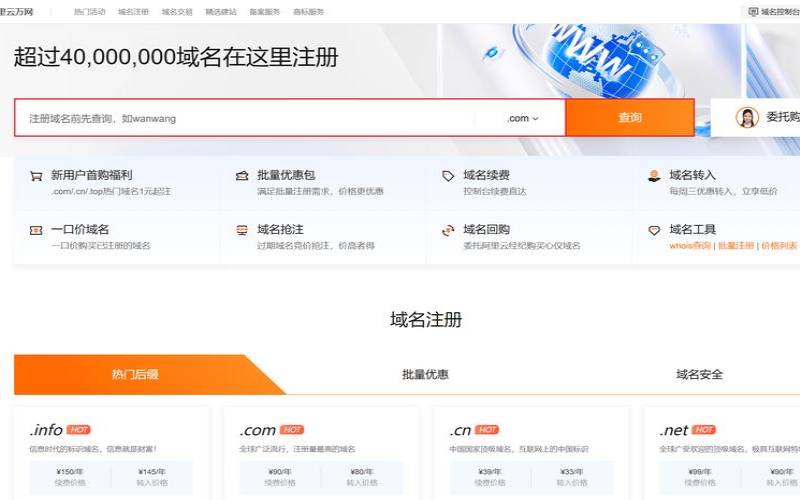This screenshot has height=500, width=800.
Task: Open the 批量优惠包 link
Action: 286,176
